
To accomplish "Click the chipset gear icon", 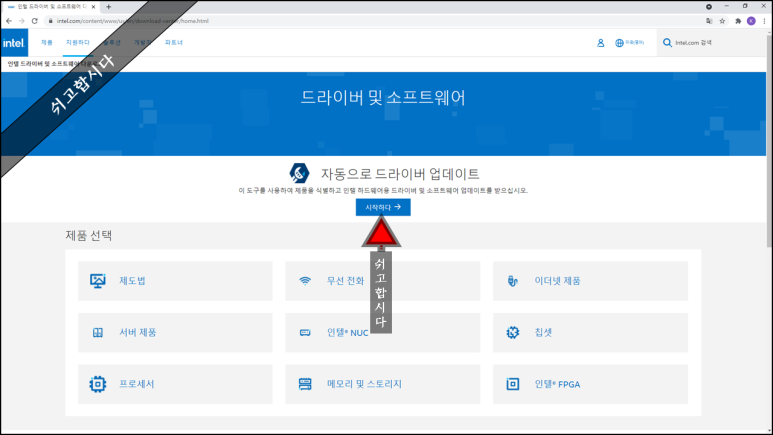I will [513, 332].
